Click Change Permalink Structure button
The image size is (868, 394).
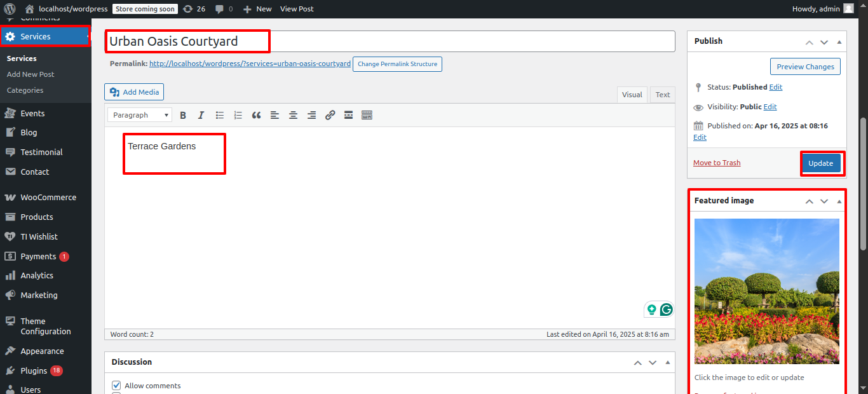397,64
